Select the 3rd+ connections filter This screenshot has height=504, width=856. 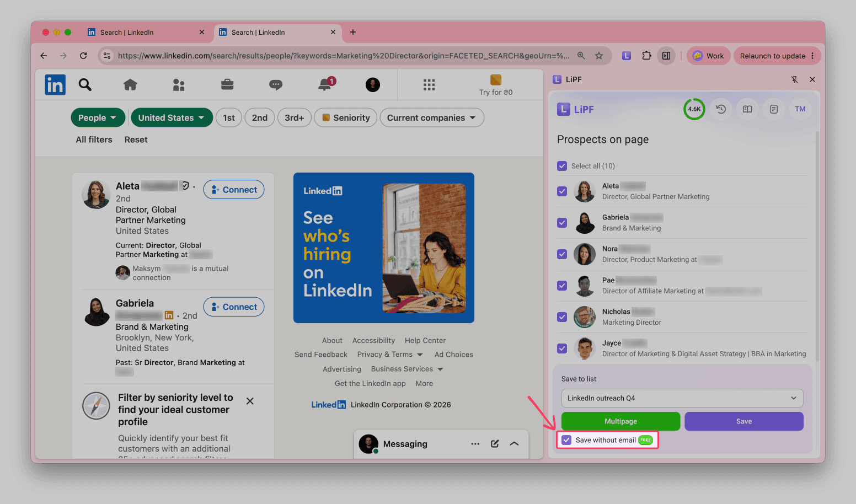click(x=295, y=117)
